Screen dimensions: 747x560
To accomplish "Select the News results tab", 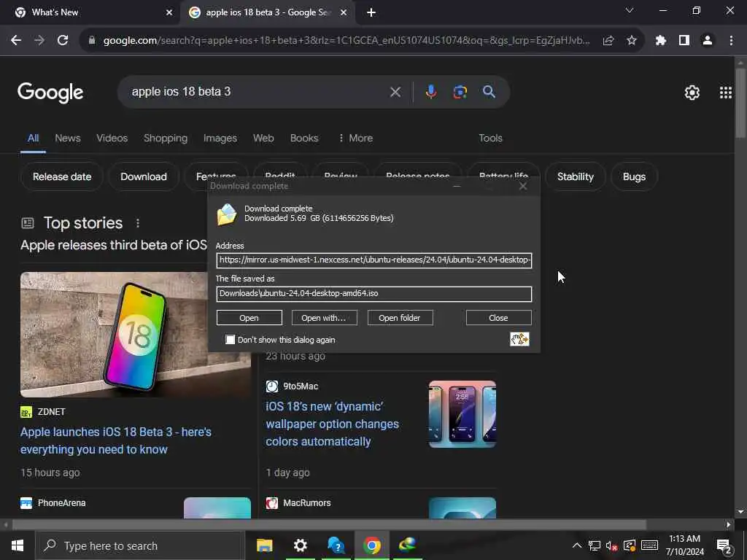I will (x=68, y=138).
